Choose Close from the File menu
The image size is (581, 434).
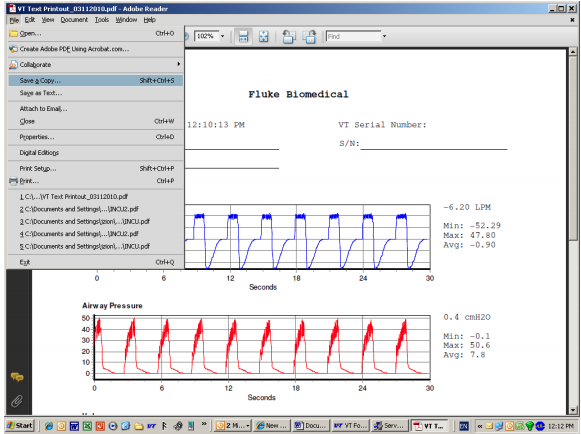[96, 121]
